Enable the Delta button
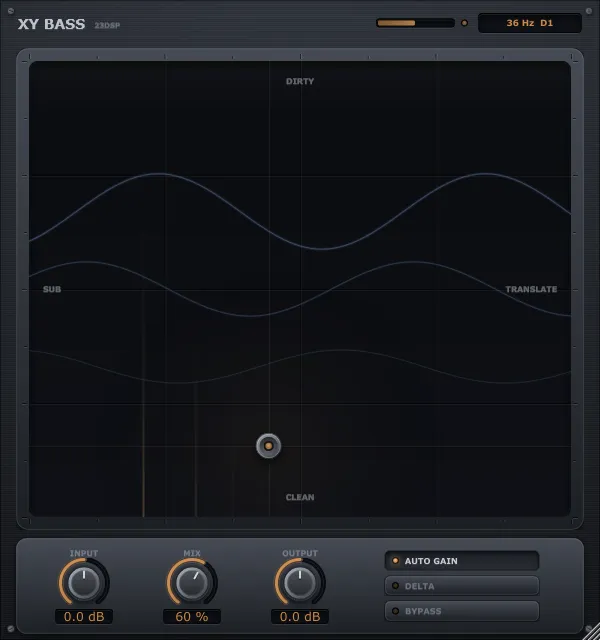 click(462, 586)
